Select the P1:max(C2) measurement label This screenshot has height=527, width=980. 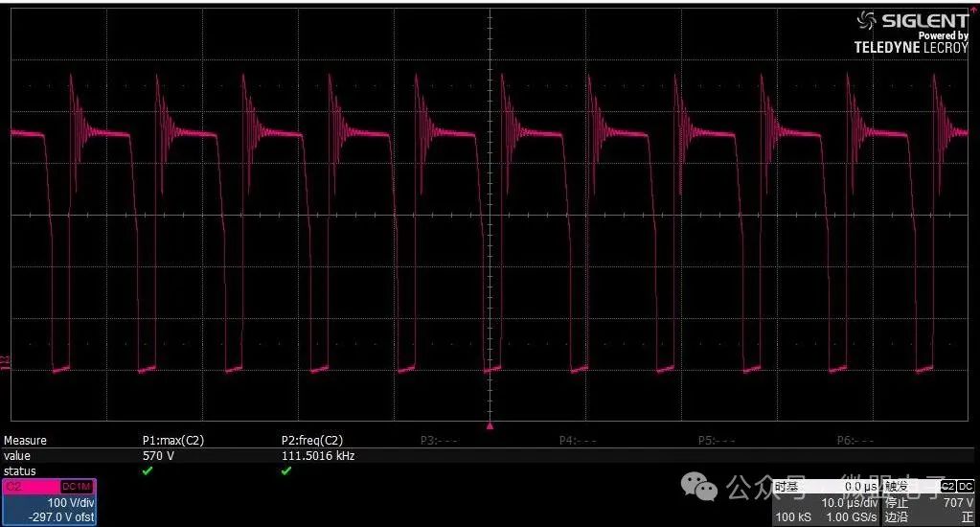[x=173, y=440]
